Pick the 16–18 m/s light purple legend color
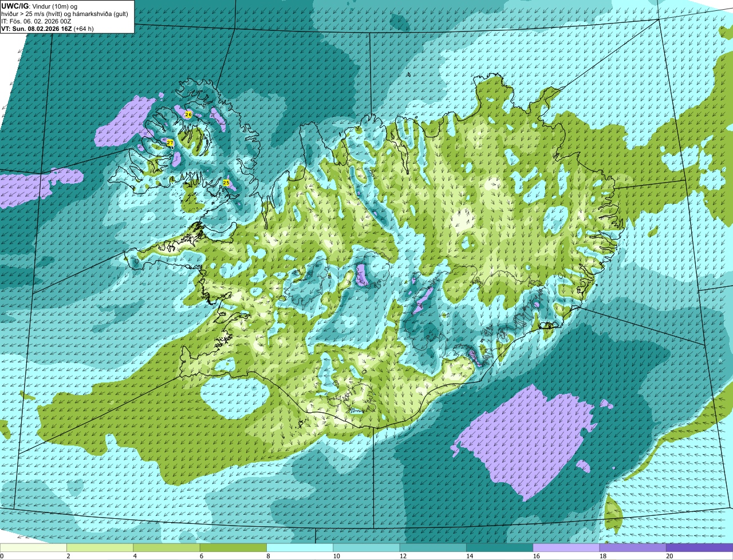 coord(566,548)
